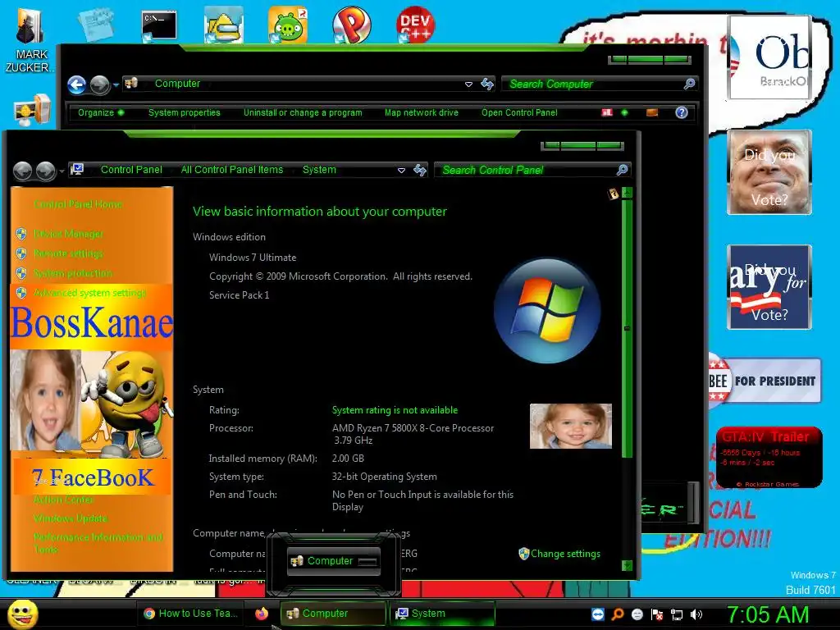Select Control Panel breadcrumb
This screenshot has height=630, width=840.
click(131, 170)
